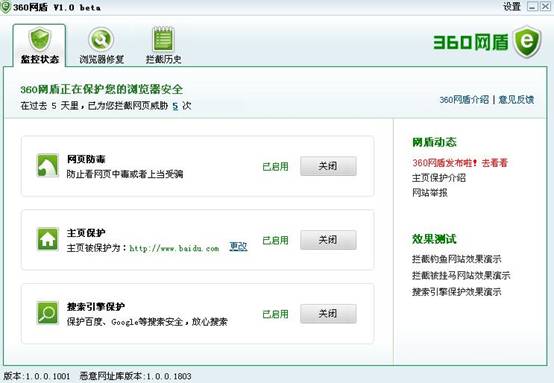The image size is (554, 383).
Task: Click the magnifier icon next to 搜索引擎保护
Action: (x=48, y=313)
